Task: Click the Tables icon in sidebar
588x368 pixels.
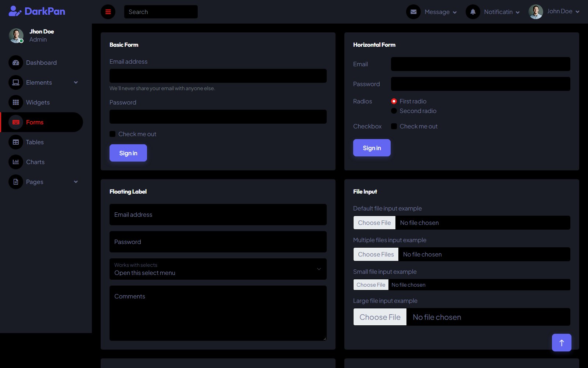Action: (x=16, y=142)
